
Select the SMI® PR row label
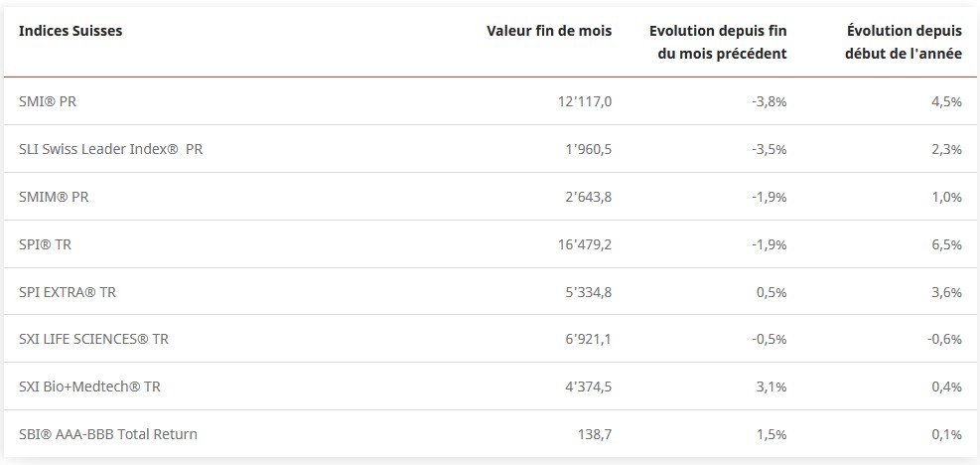coord(55,101)
